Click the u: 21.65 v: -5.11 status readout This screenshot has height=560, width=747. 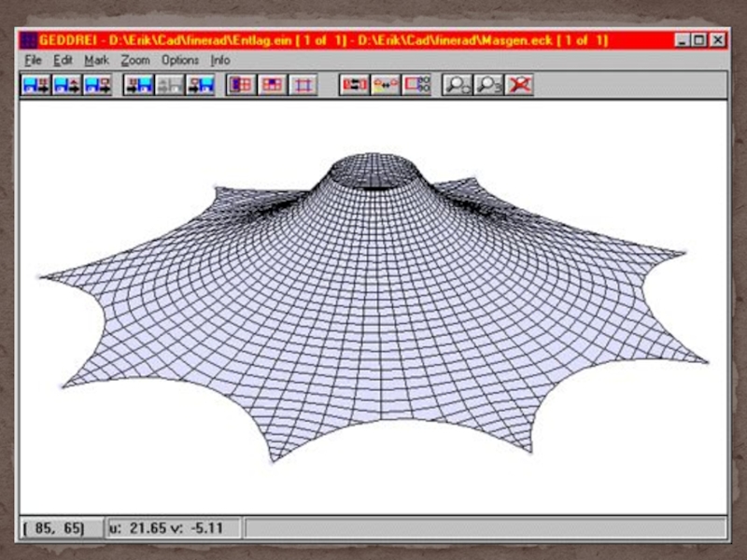(174, 528)
